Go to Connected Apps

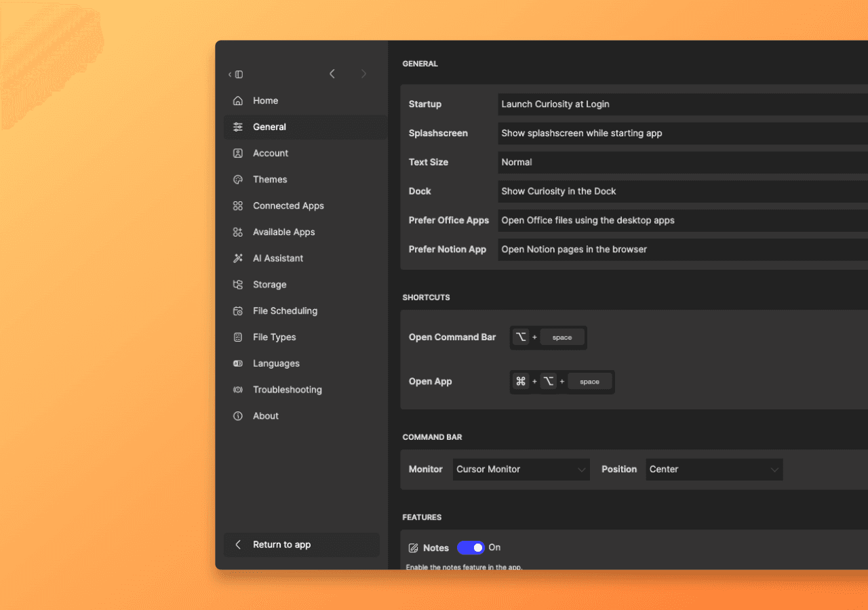click(x=305, y=206)
